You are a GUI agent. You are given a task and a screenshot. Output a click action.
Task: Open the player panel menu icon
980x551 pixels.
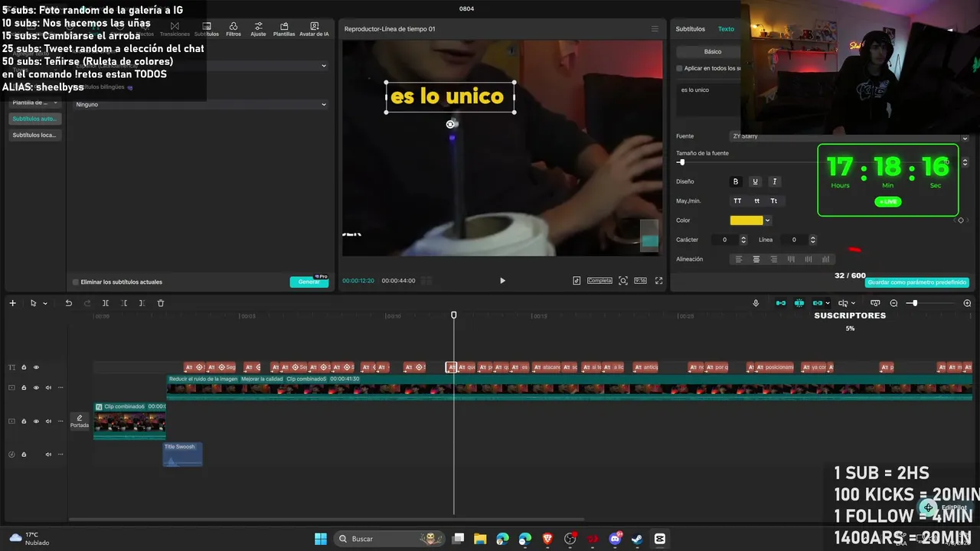point(655,29)
